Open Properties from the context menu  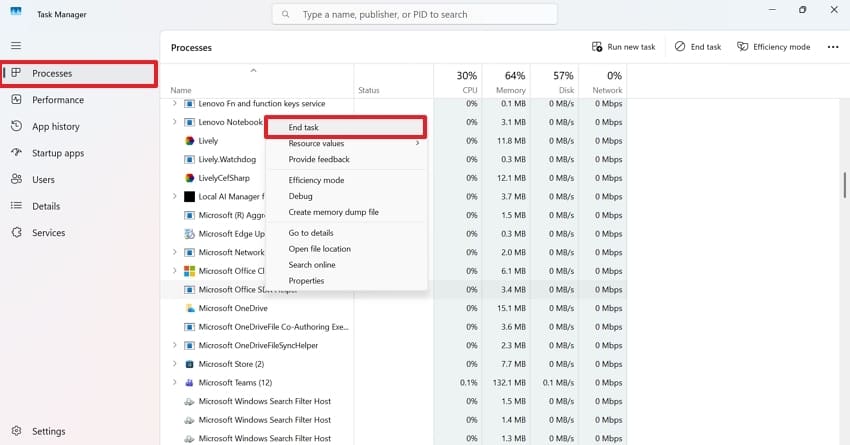tap(346, 281)
